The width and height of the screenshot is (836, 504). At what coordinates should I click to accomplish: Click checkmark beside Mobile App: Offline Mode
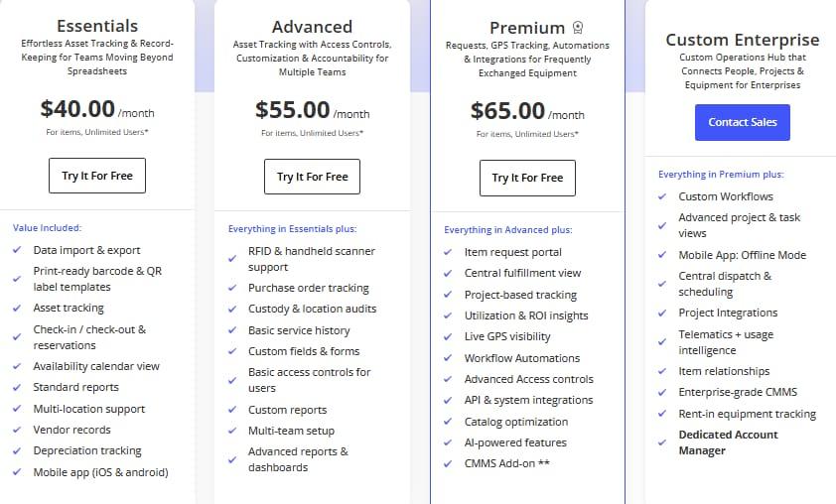pyautogui.click(x=663, y=255)
